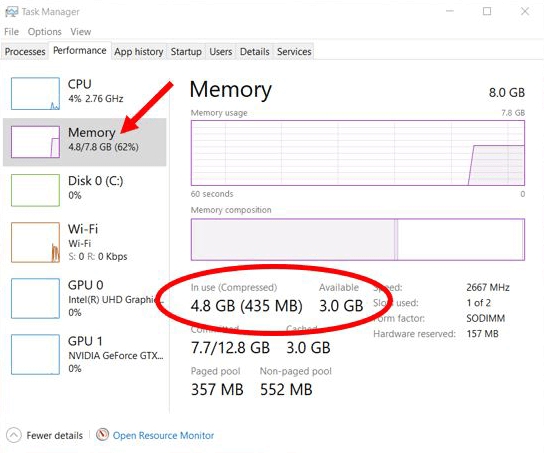The width and height of the screenshot is (544, 453).
Task: Switch to the Services tab
Action: coord(294,52)
